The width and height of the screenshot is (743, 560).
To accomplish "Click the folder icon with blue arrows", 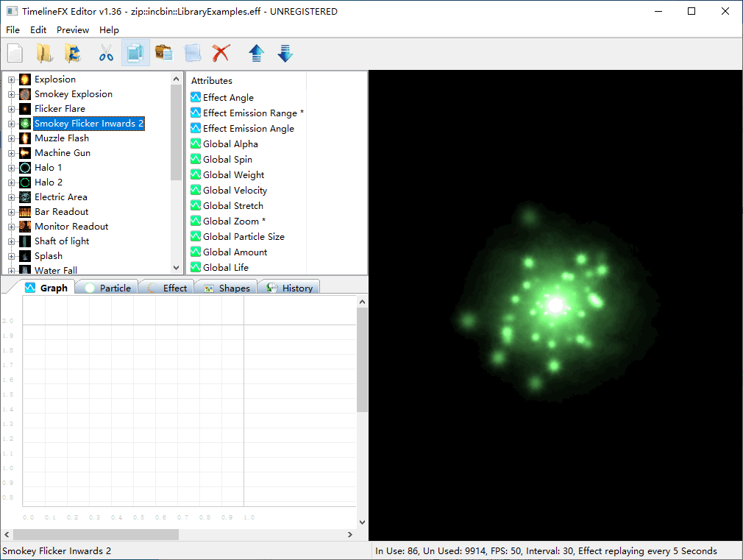I will click(72, 54).
